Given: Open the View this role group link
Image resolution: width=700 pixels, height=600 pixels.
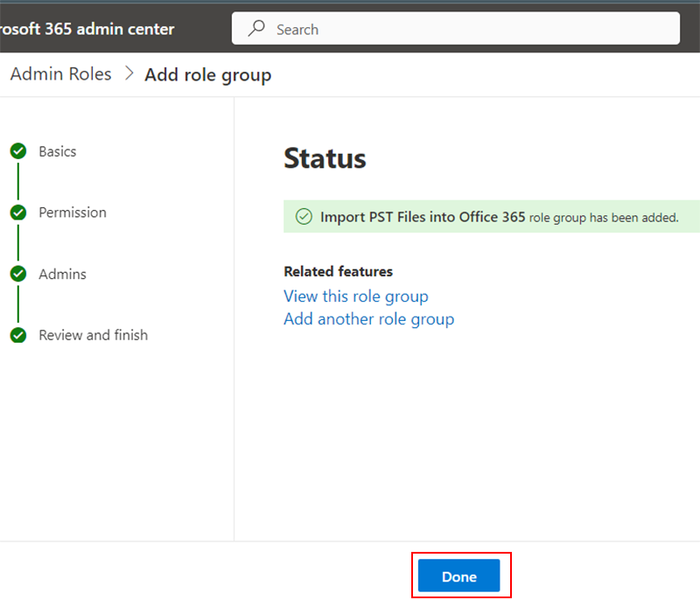Looking at the screenshot, I should [x=356, y=297].
